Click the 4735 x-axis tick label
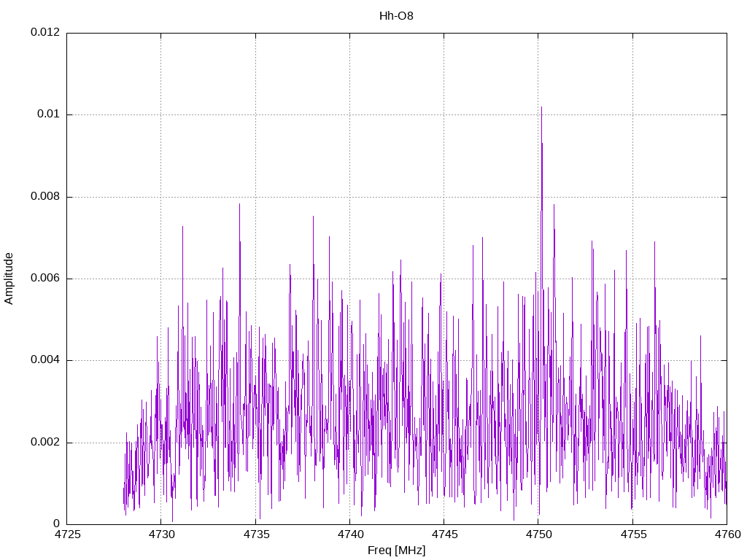The image size is (747, 560). 255,534
